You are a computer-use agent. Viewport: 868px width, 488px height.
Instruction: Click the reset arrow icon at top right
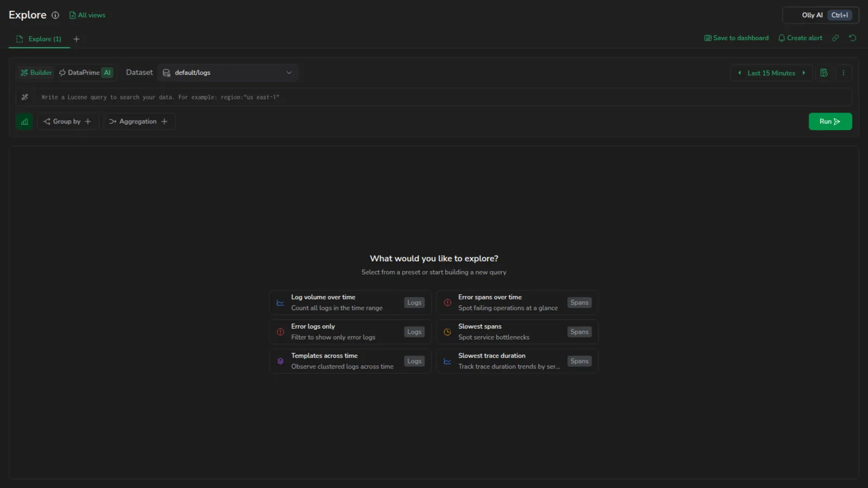[852, 38]
